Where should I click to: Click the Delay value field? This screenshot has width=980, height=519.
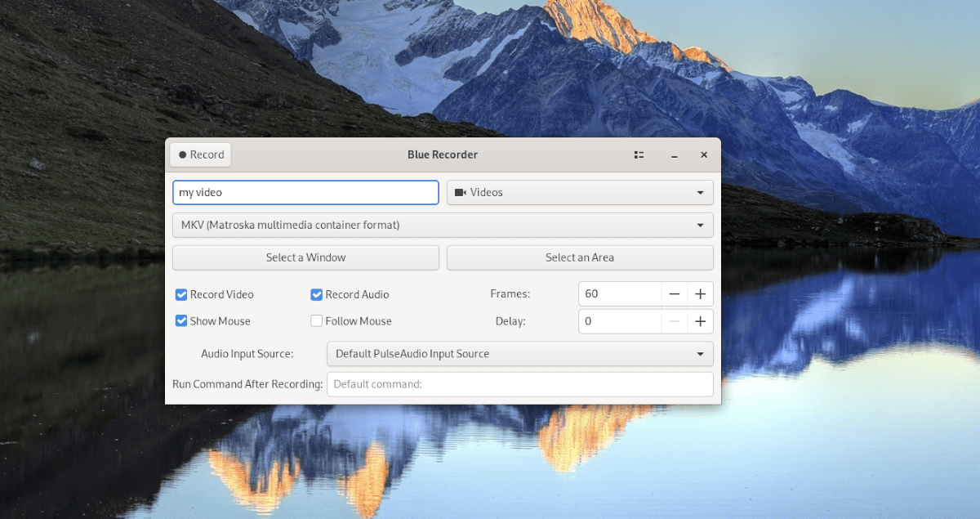(x=620, y=321)
